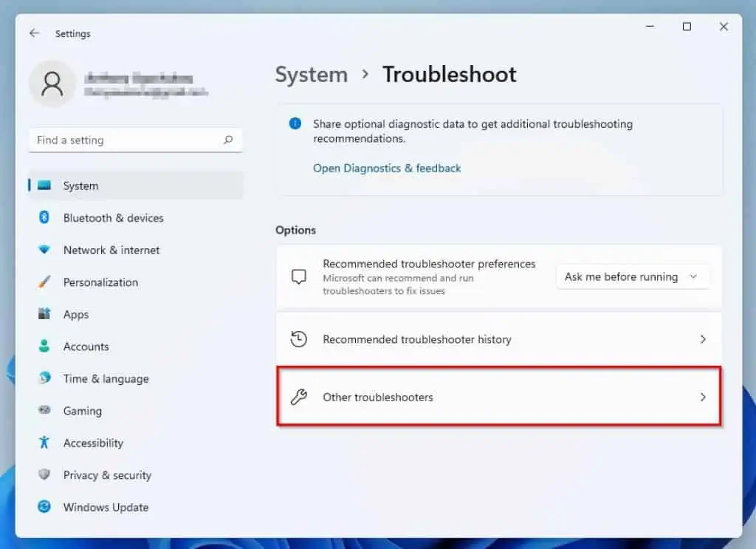This screenshot has height=549, width=756.
Task: Select Accounts in the sidebar
Action: pyautogui.click(x=136, y=347)
